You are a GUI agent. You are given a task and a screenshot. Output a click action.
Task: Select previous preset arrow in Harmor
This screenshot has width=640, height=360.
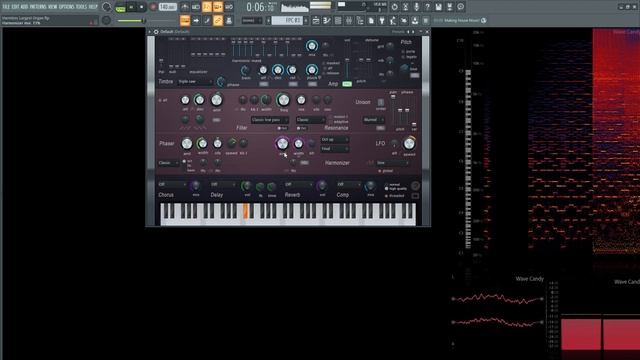[x=408, y=32]
